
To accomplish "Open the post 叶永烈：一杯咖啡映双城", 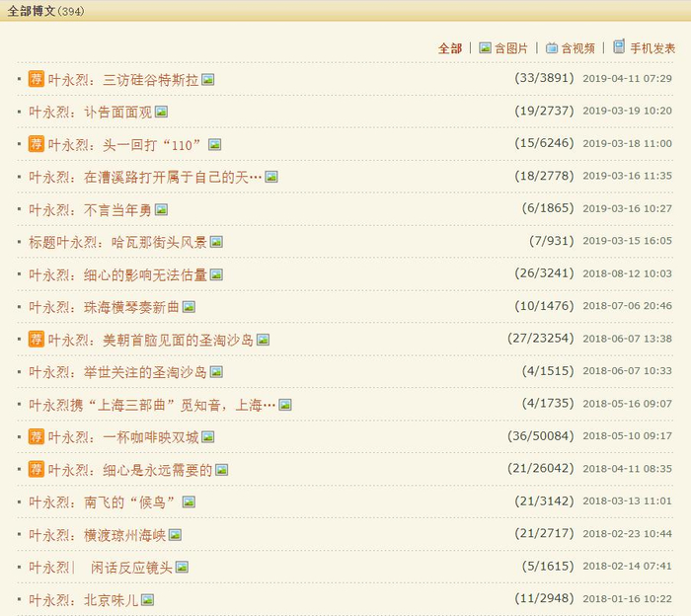I will pos(123,437).
